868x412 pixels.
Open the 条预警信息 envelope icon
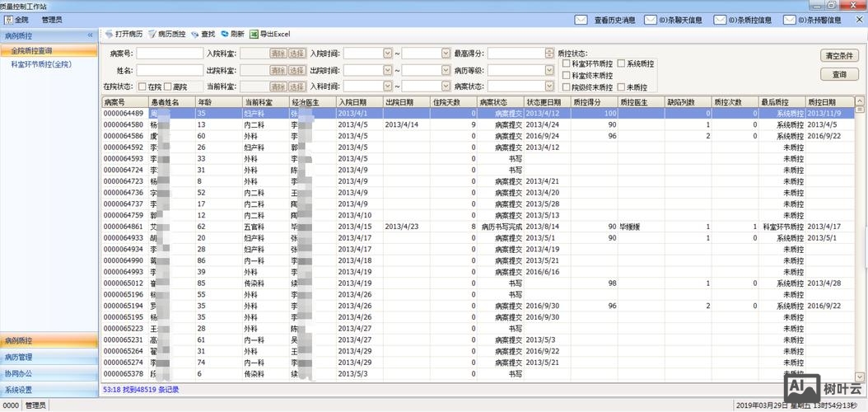(x=790, y=20)
